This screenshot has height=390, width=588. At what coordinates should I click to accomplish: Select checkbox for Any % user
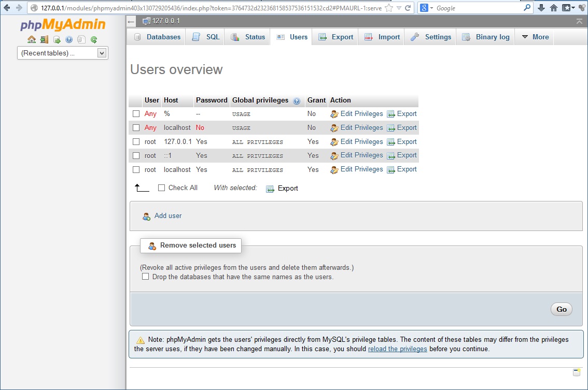click(136, 114)
